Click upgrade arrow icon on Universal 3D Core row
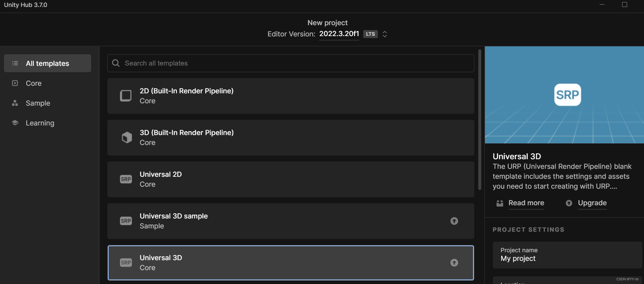Image resolution: width=644 pixels, height=284 pixels. click(454, 262)
